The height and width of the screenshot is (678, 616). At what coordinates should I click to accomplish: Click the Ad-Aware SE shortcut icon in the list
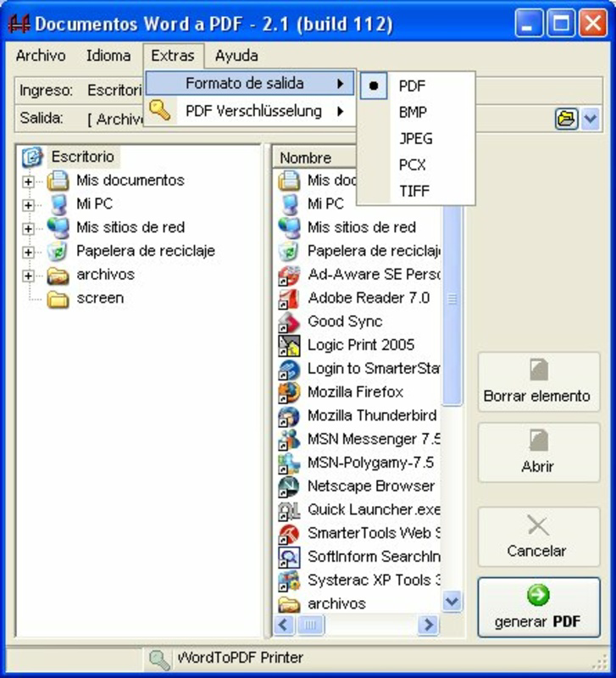(x=289, y=275)
